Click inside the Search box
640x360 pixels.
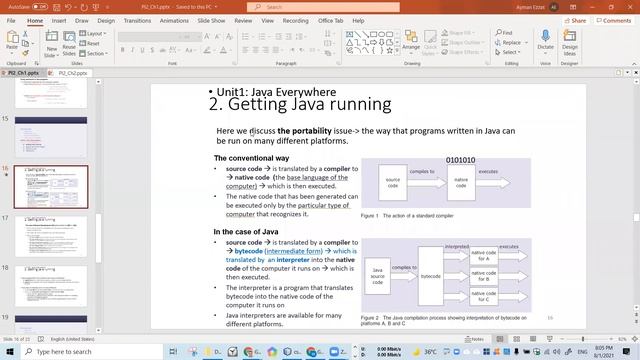click(323, 7)
